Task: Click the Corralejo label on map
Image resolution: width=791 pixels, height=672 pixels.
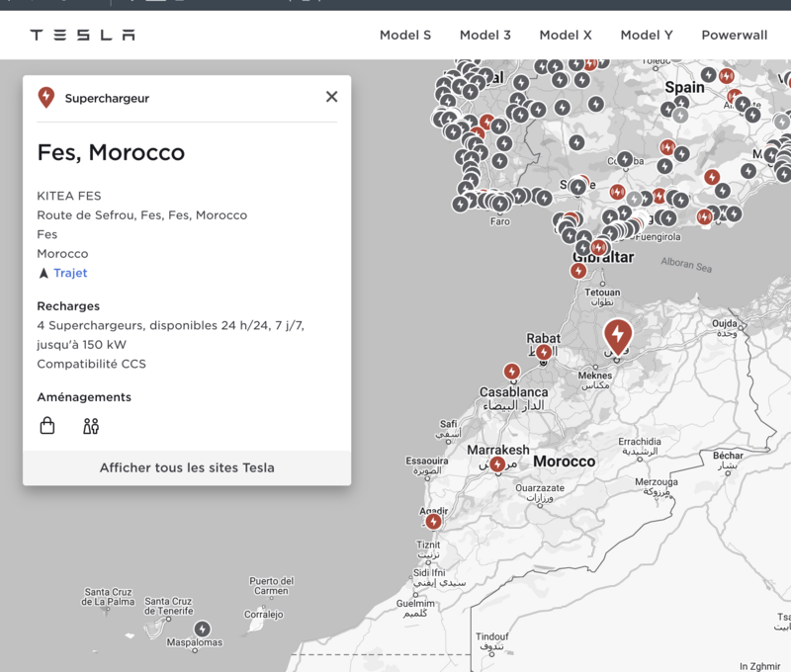Action: [264, 615]
